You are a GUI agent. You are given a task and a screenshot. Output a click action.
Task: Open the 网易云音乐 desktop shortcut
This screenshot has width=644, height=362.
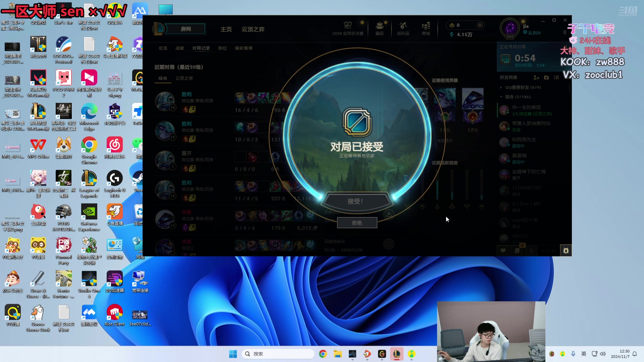coord(114,147)
